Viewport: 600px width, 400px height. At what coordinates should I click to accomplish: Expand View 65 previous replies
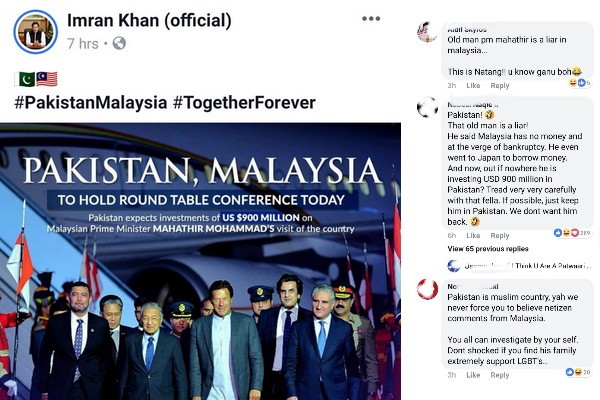coord(490,248)
